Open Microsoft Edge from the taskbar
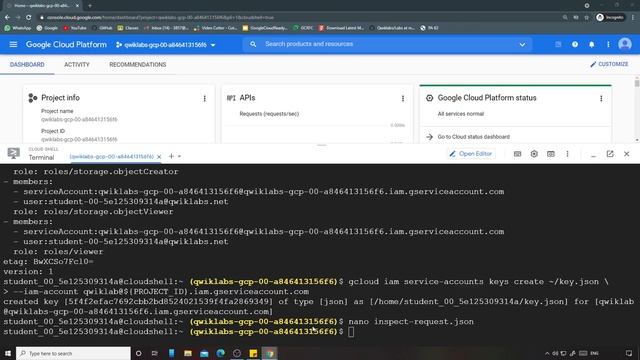The height and width of the screenshot is (360, 640). point(220,353)
